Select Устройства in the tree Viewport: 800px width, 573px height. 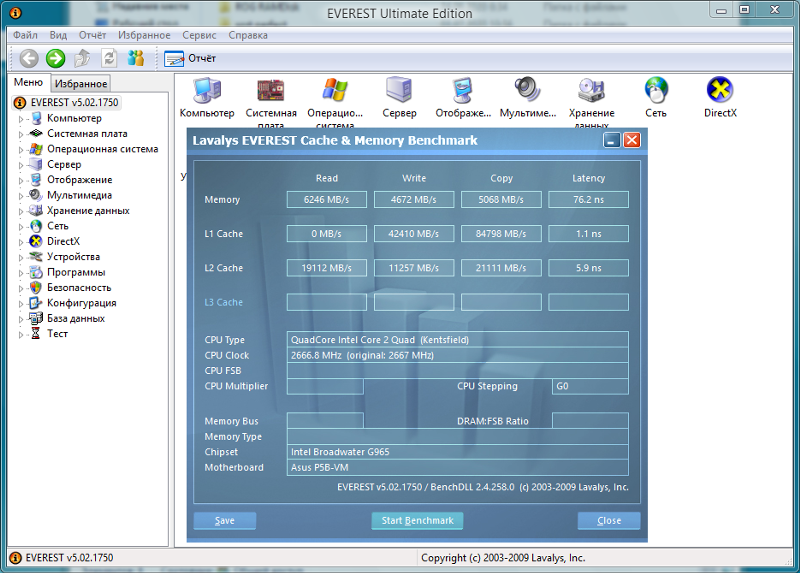point(73,257)
